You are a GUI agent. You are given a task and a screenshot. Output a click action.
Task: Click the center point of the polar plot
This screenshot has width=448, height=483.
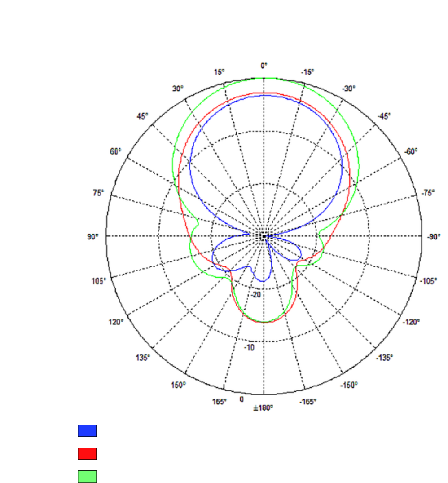[x=264, y=236]
